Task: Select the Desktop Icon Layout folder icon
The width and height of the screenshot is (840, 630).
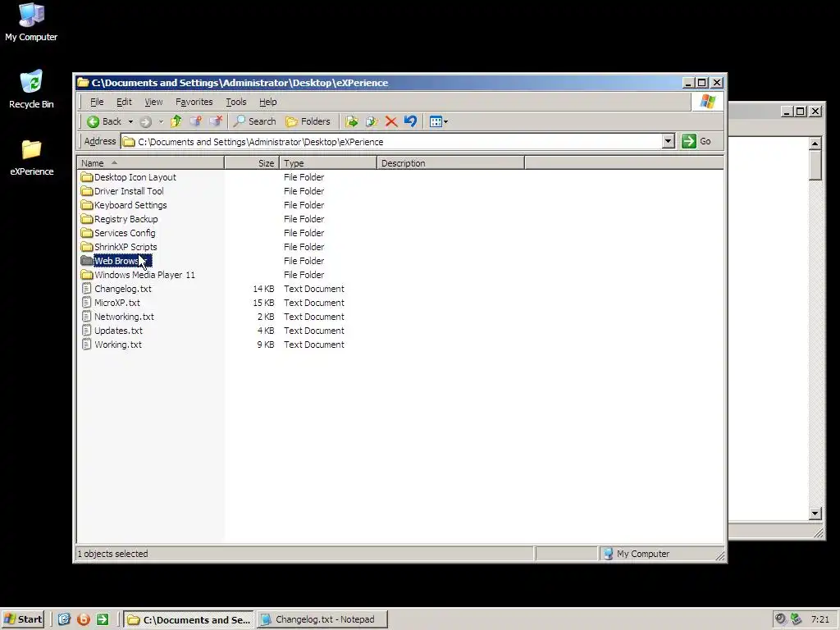Action: coord(87,177)
